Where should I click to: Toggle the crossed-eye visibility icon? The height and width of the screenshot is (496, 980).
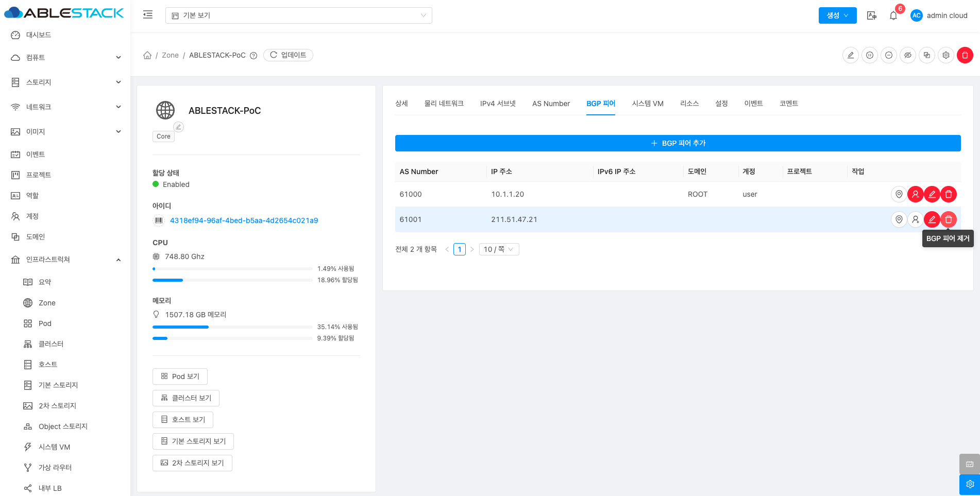click(908, 55)
